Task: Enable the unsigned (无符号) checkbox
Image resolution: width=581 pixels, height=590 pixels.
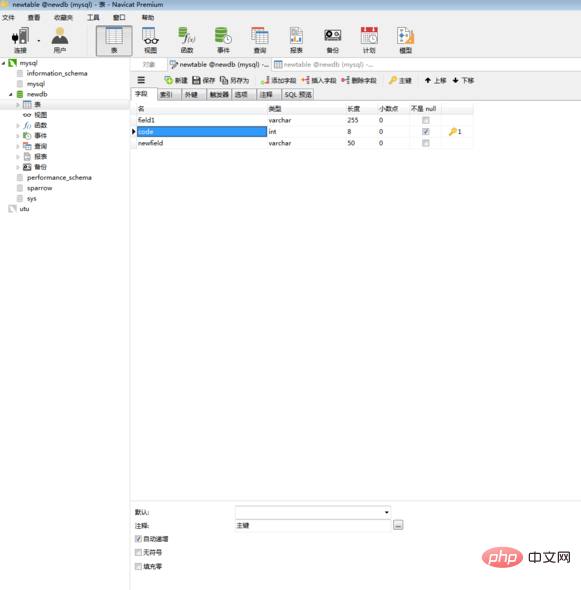Action: (x=138, y=552)
